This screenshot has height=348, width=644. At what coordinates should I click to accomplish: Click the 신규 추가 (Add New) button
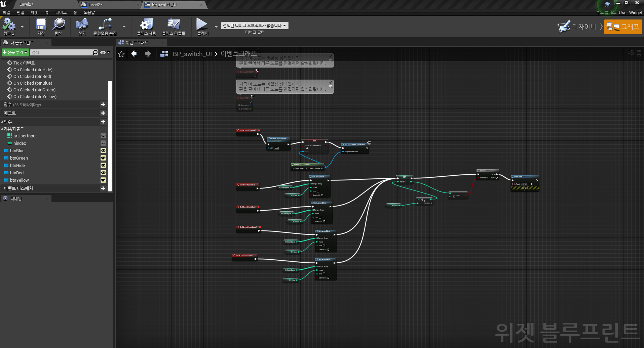[15, 52]
